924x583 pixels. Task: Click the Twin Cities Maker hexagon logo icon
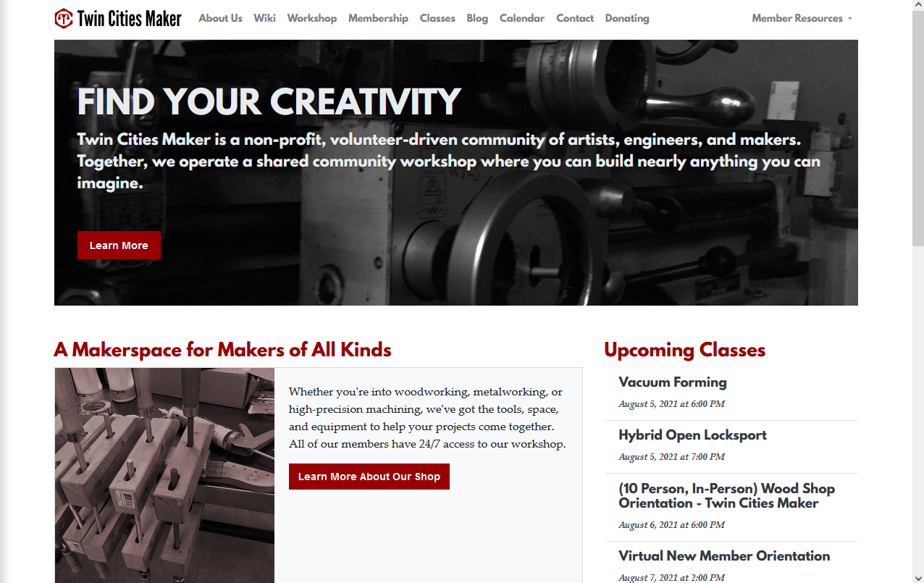64,18
